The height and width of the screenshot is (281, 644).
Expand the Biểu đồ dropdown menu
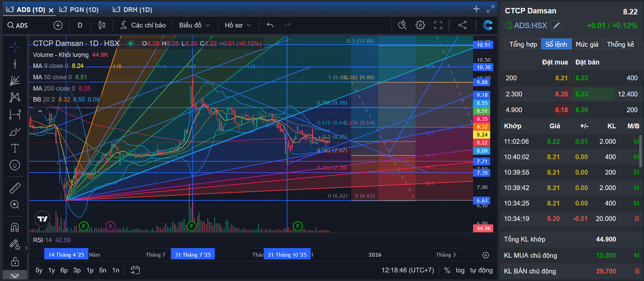point(195,25)
